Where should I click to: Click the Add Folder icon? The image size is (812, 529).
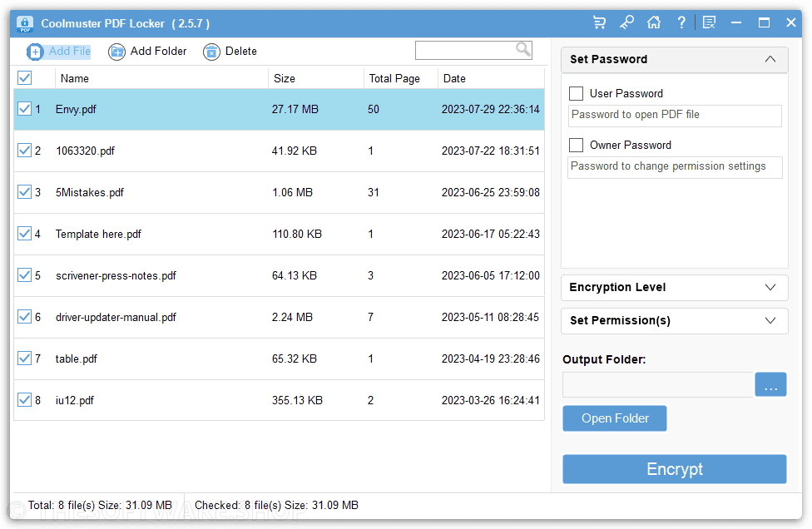coord(116,52)
